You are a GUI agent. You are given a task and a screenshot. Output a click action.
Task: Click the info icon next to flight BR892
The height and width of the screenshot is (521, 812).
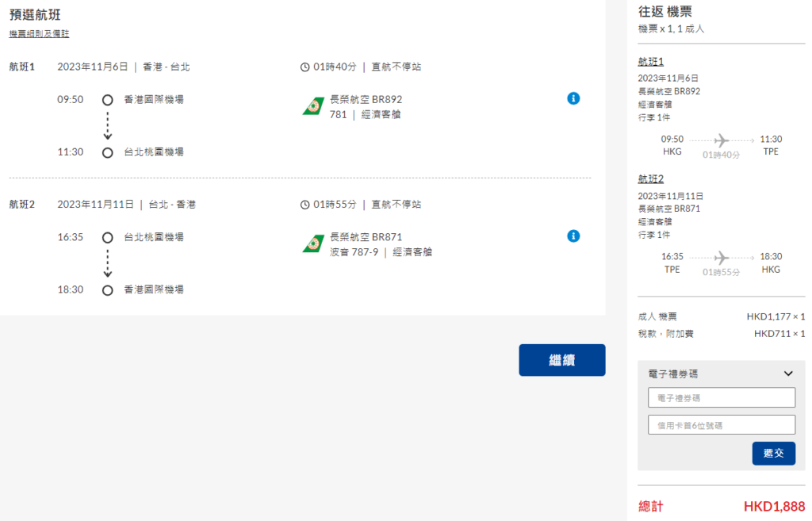pyautogui.click(x=573, y=98)
